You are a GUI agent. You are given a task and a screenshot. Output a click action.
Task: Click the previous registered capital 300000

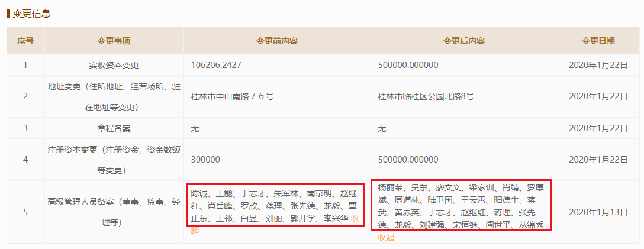[205, 160]
